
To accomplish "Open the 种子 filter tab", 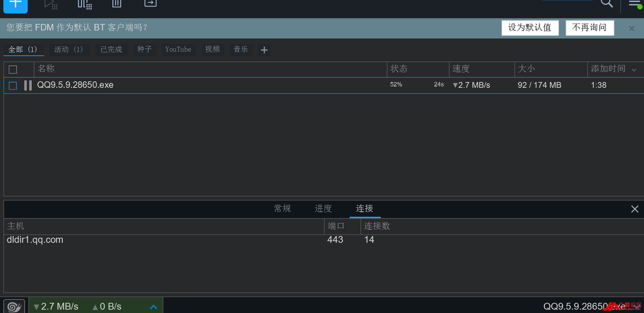I will [144, 50].
